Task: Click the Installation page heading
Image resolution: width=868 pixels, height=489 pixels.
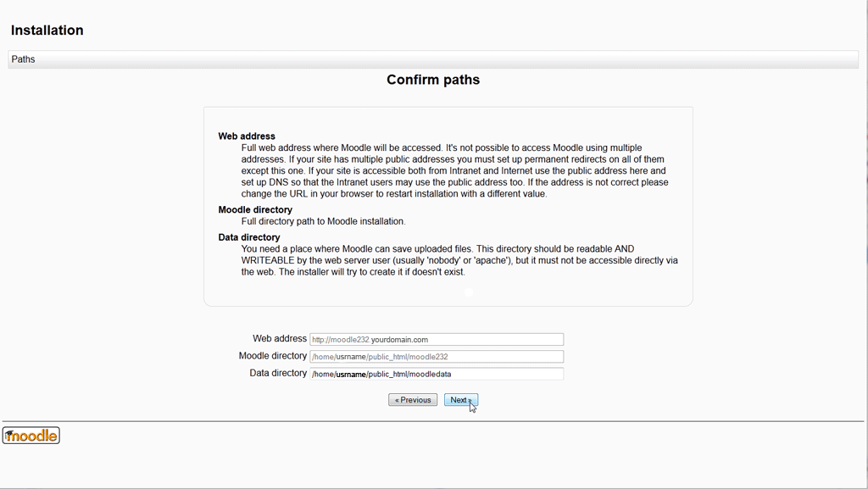Action: pos(47,31)
